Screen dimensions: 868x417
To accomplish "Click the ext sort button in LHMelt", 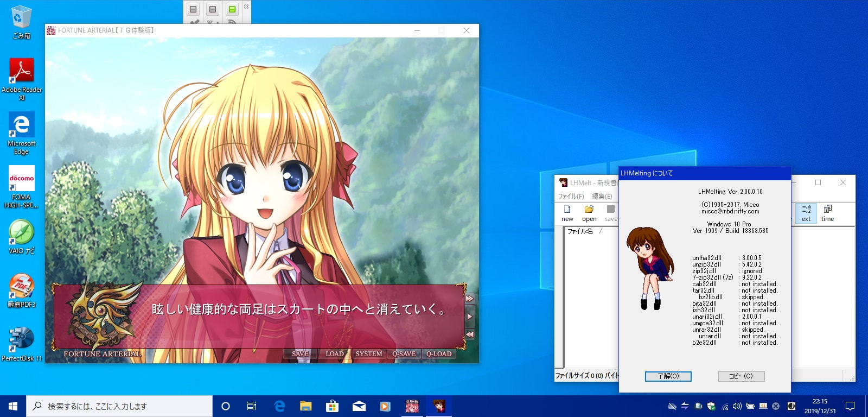I will pos(806,213).
